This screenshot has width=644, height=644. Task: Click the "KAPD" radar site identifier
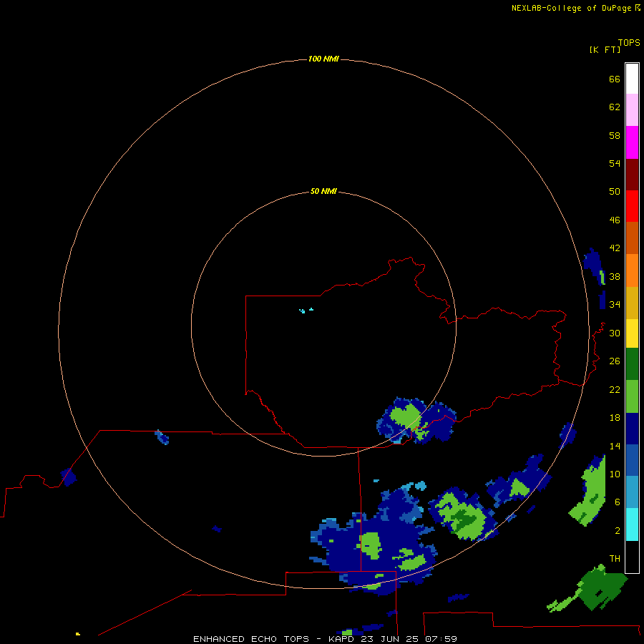coord(341,639)
